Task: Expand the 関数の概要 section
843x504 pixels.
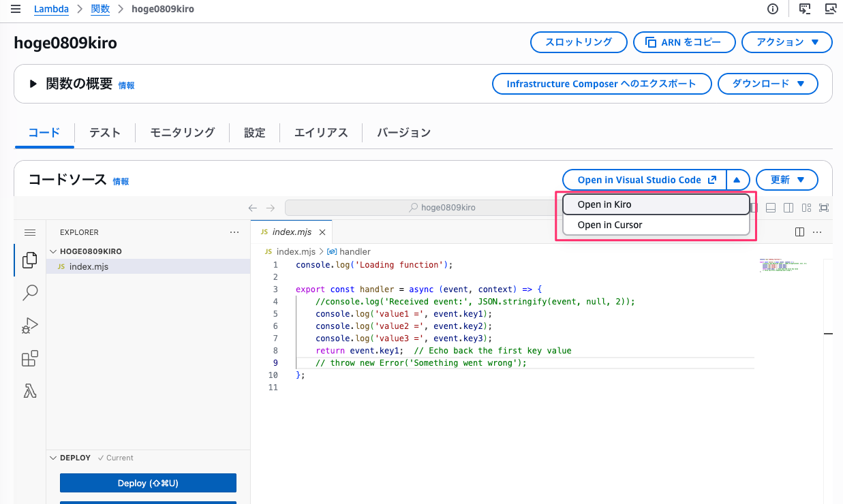Action: point(33,84)
